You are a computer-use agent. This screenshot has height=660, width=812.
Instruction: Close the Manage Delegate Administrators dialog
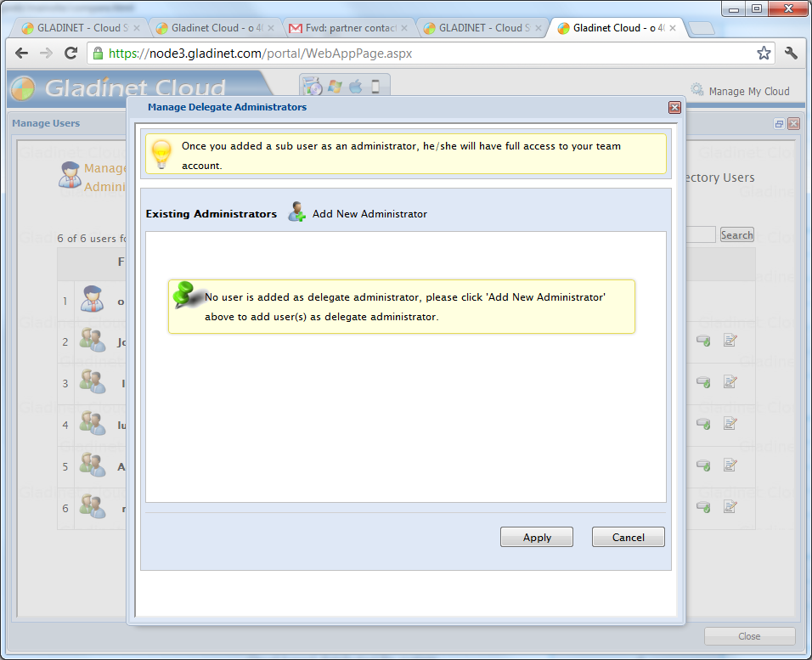[674, 107]
